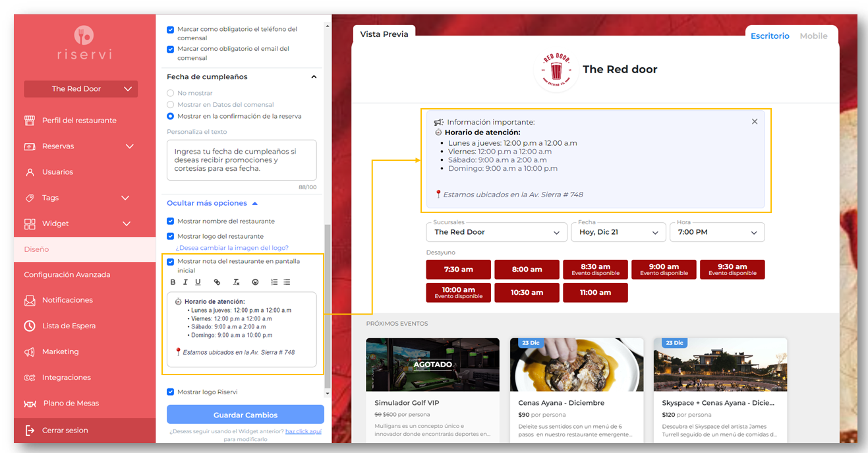This screenshot has height=453, width=868.
Task: Click the Marketing megaphone icon
Action: (30, 352)
